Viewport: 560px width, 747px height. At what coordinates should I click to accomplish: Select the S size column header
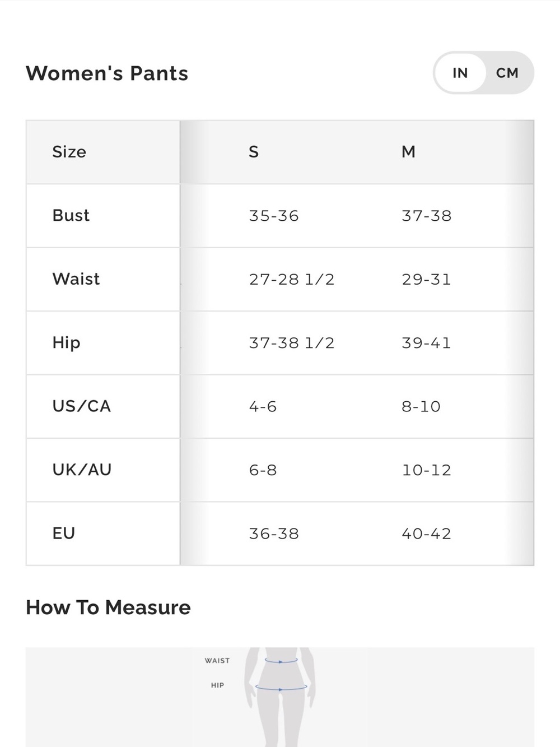pyautogui.click(x=254, y=152)
